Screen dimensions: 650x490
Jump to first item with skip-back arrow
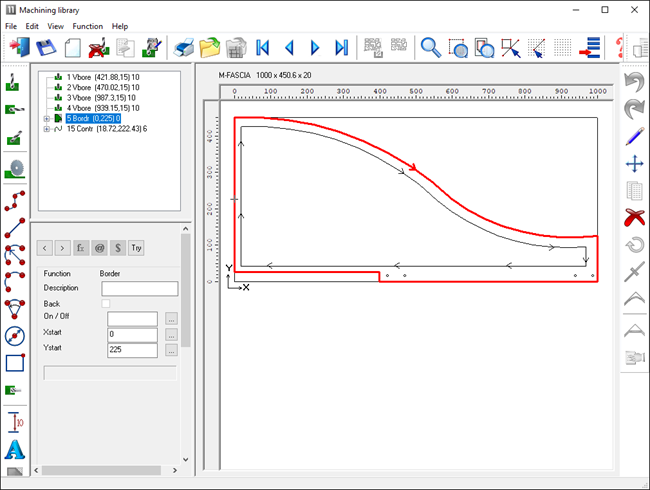pyautogui.click(x=263, y=47)
